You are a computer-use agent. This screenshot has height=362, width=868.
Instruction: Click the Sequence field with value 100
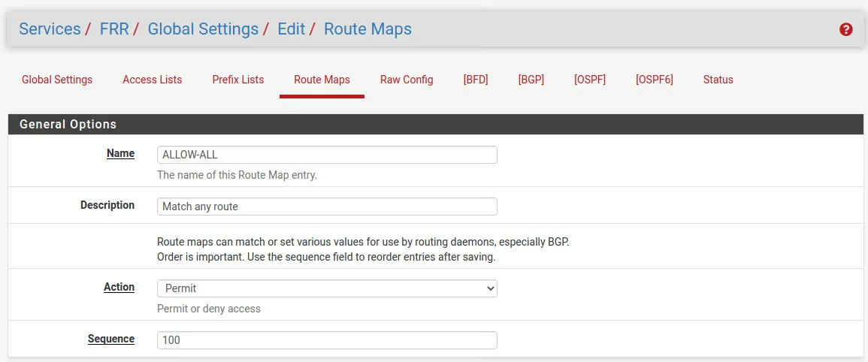point(327,340)
